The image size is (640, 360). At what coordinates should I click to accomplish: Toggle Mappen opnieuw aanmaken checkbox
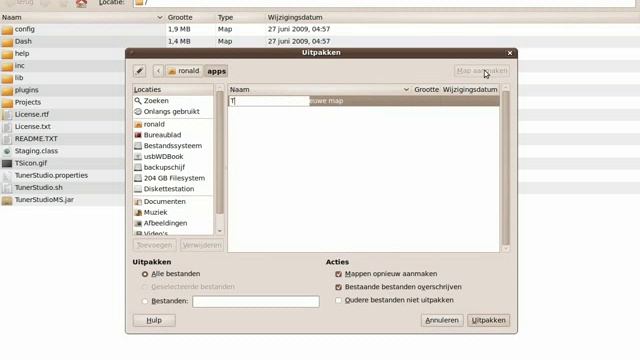pos(338,274)
